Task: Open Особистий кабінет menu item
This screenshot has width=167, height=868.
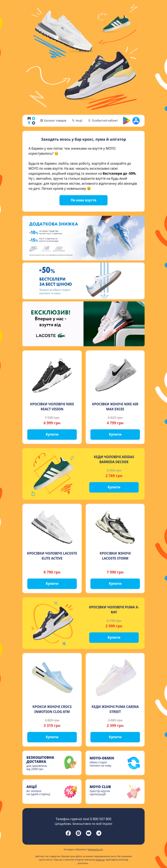Action: [103, 121]
